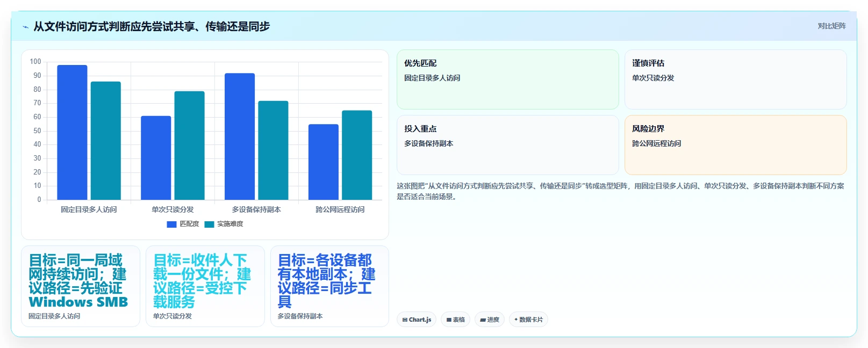
Task: Click the x-axis label 跨公网远程访问
Action: coord(340,209)
